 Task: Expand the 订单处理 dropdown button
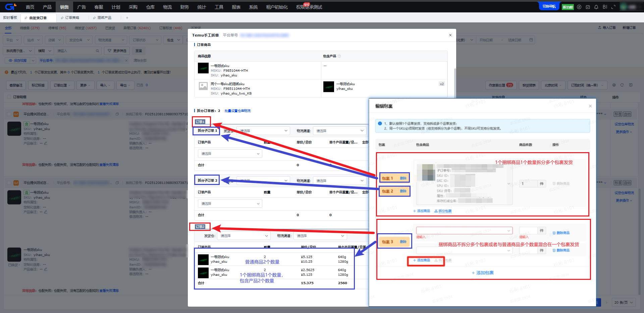click(62, 85)
